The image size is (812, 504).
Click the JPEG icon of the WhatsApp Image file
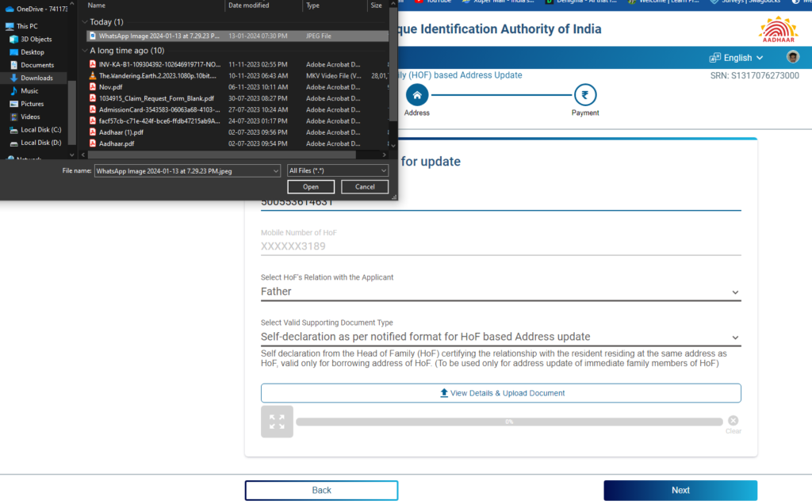93,36
